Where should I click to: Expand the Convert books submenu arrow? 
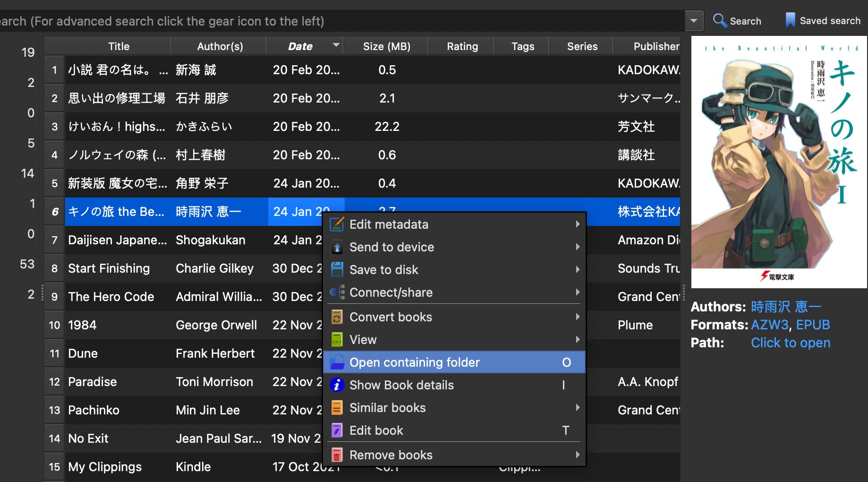(x=578, y=317)
